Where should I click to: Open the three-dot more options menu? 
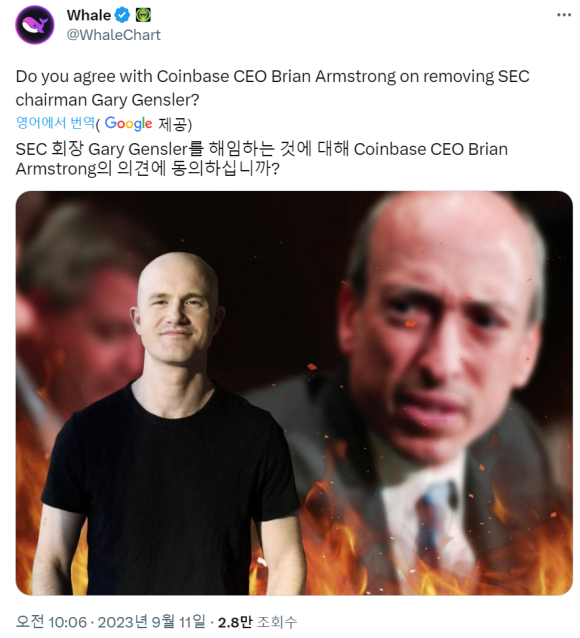click(564, 15)
